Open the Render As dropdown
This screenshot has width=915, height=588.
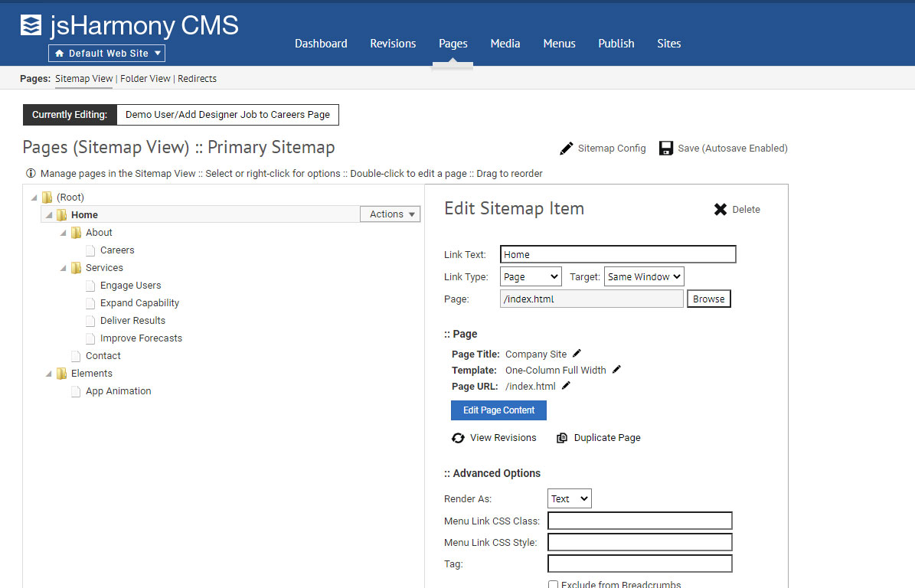click(569, 499)
